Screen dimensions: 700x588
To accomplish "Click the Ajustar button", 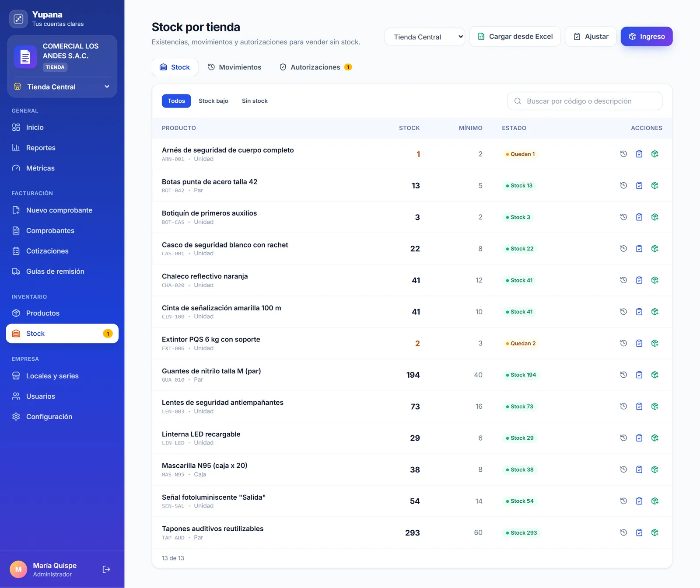I will coord(591,36).
